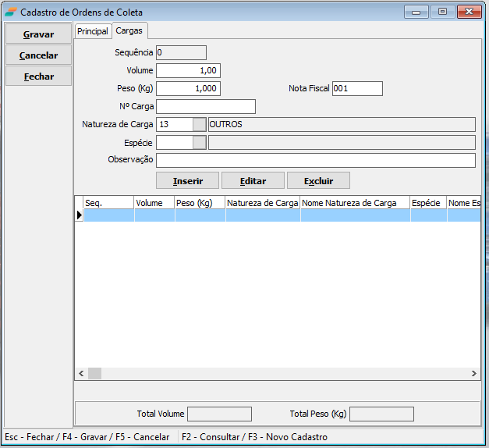This screenshot has width=489, height=448.
Task: Click the Observação text field
Action: tap(315, 160)
